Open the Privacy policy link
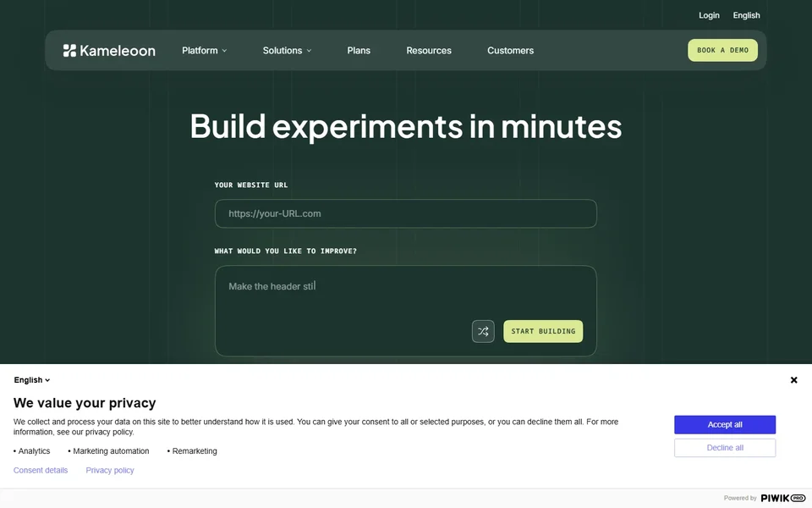 [110, 470]
